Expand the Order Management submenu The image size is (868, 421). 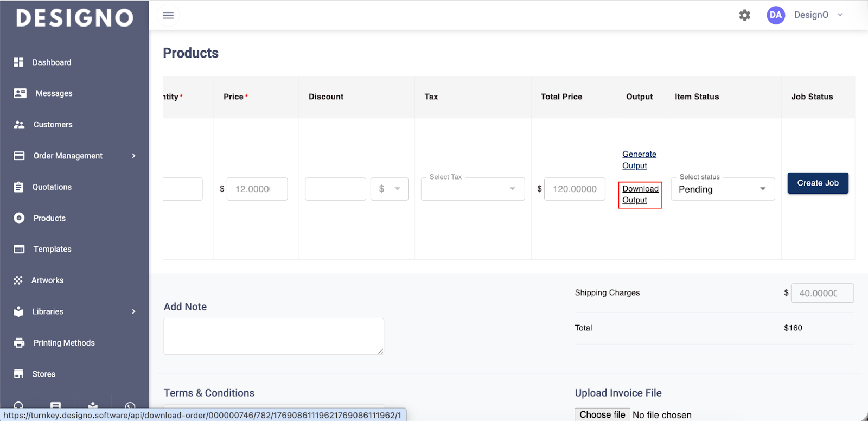tap(133, 156)
